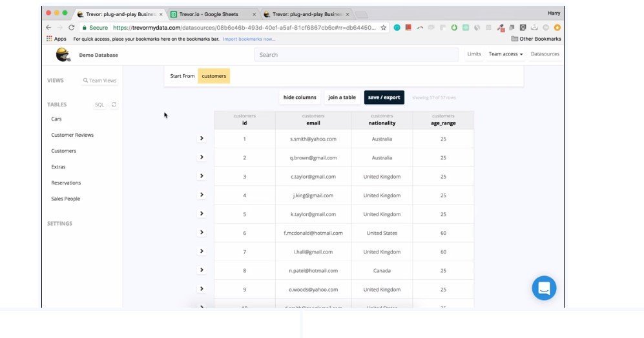Open the Intercom chat bubble

544,288
